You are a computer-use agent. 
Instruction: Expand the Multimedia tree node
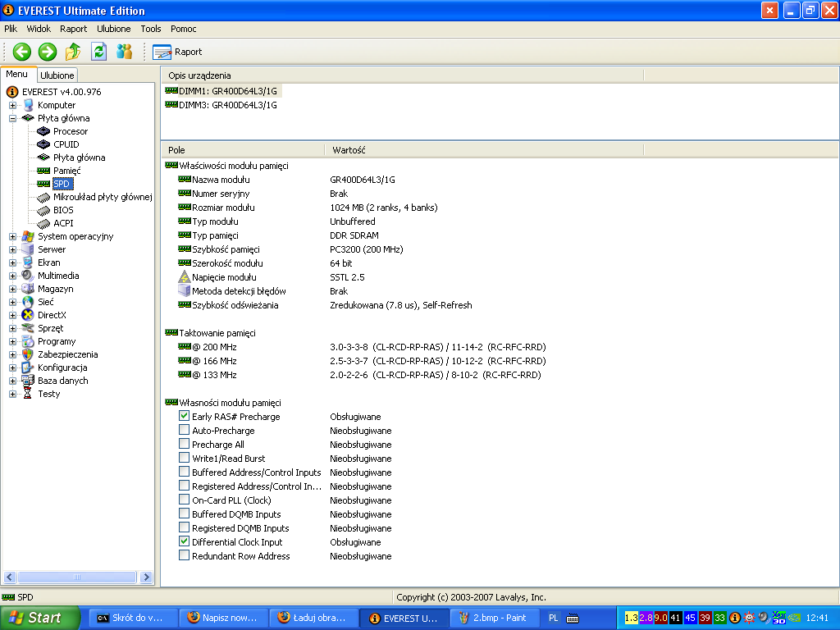(13, 276)
